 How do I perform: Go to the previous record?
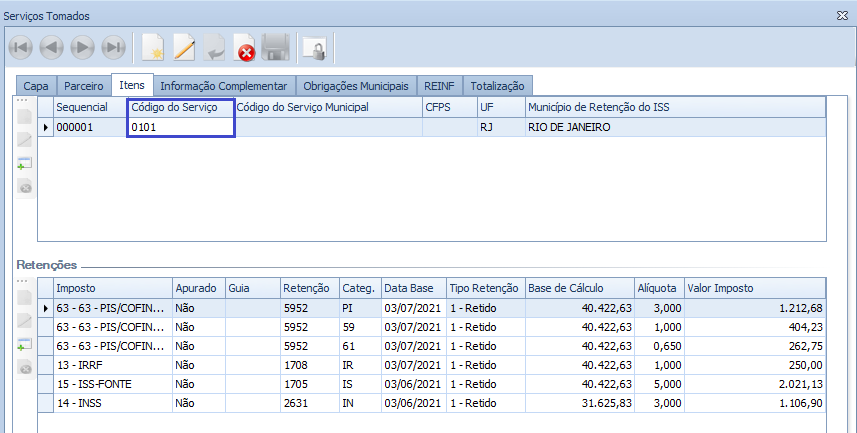coord(52,47)
